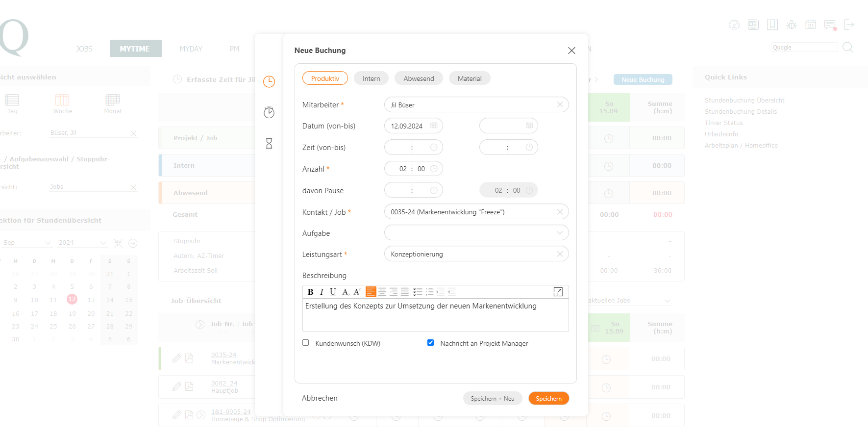Open the date picker for the start date

point(434,126)
